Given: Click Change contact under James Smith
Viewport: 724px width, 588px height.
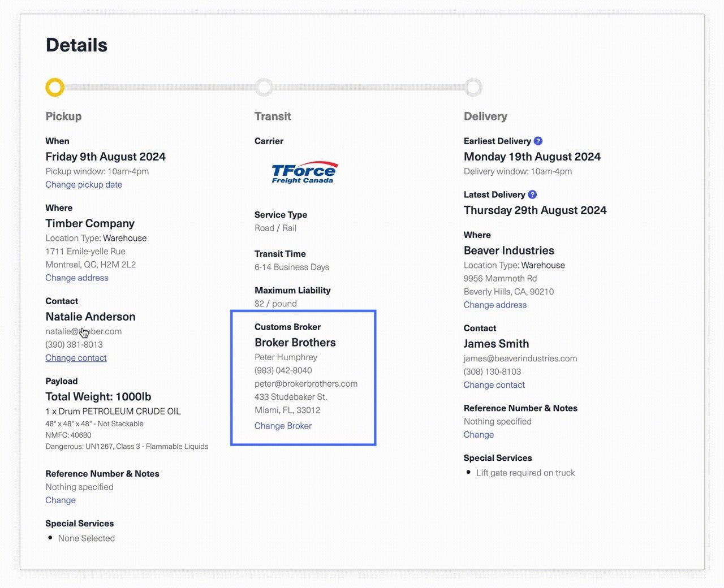Looking at the screenshot, I should pos(494,385).
